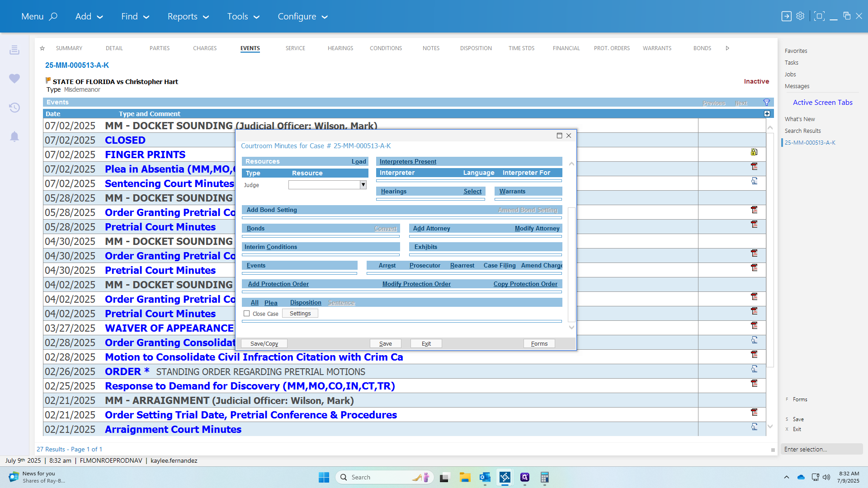The image size is (868, 488).
Task: Expand the Add menu
Action: tap(89, 16)
